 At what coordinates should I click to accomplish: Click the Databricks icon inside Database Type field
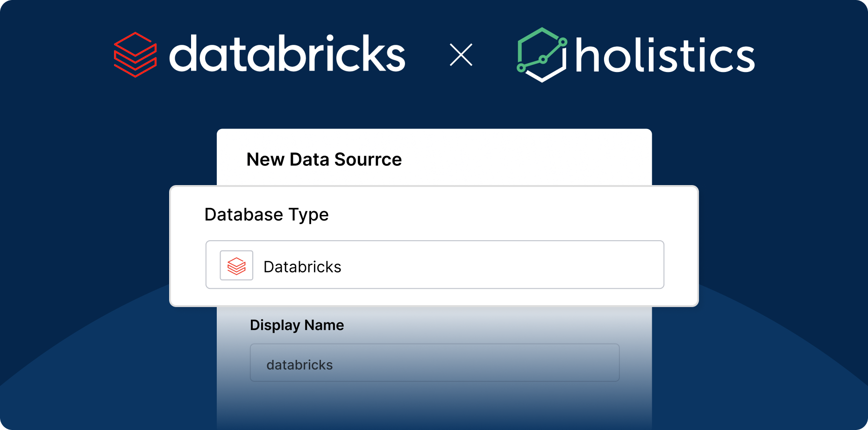(236, 265)
